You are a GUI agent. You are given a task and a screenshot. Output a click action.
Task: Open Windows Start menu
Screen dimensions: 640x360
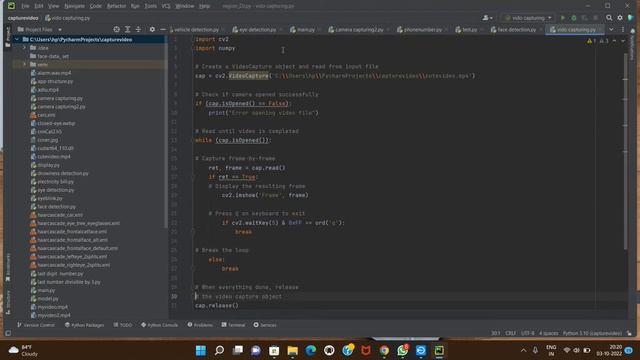coord(201,351)
